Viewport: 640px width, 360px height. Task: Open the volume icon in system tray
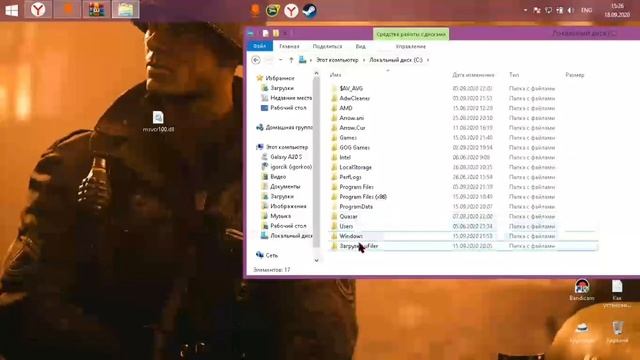point(571,10)
